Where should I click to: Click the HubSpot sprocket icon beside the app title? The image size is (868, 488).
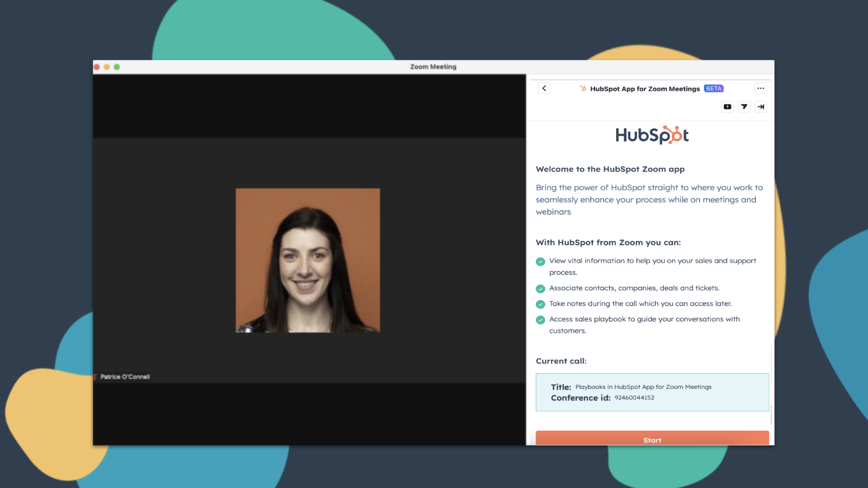pos(584,88)
